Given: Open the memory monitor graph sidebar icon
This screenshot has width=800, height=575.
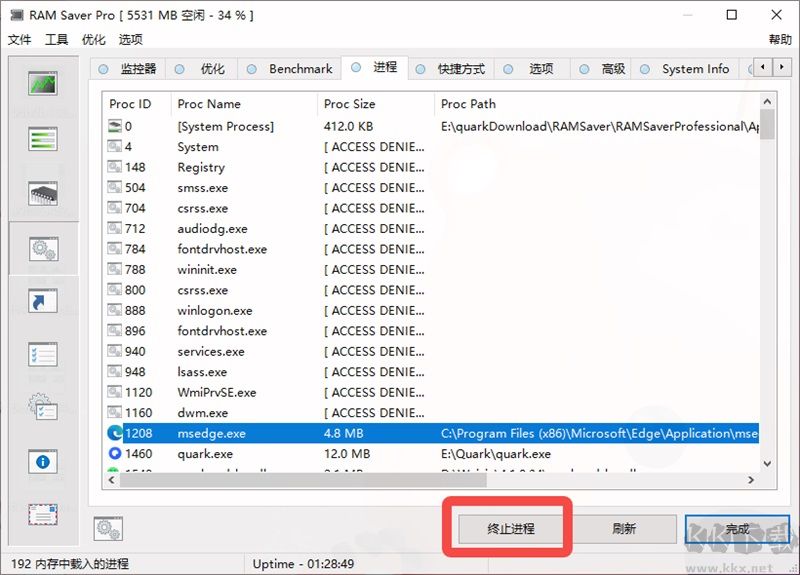Looking at the screenshot, I should pyautogui.click(x=43, y=84).
